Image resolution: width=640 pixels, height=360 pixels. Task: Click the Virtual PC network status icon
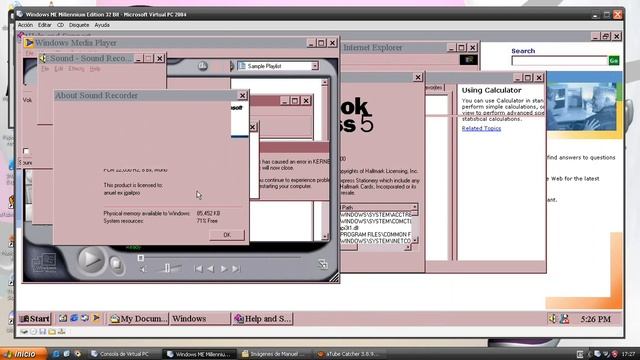click(x=61, y=331)
